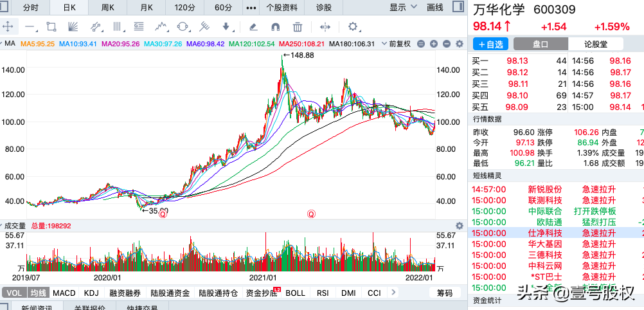Open the drawing settings gear

pos(353,27)
